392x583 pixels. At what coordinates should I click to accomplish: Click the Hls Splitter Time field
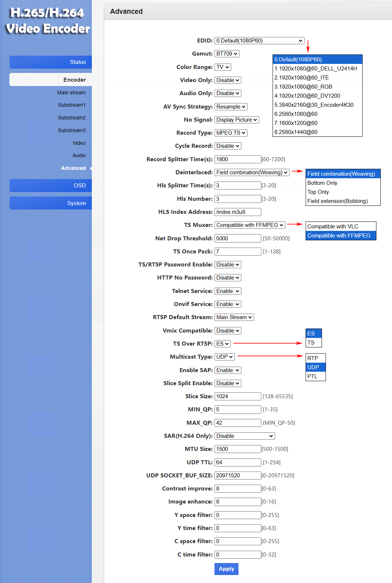[x=238, y=185]
